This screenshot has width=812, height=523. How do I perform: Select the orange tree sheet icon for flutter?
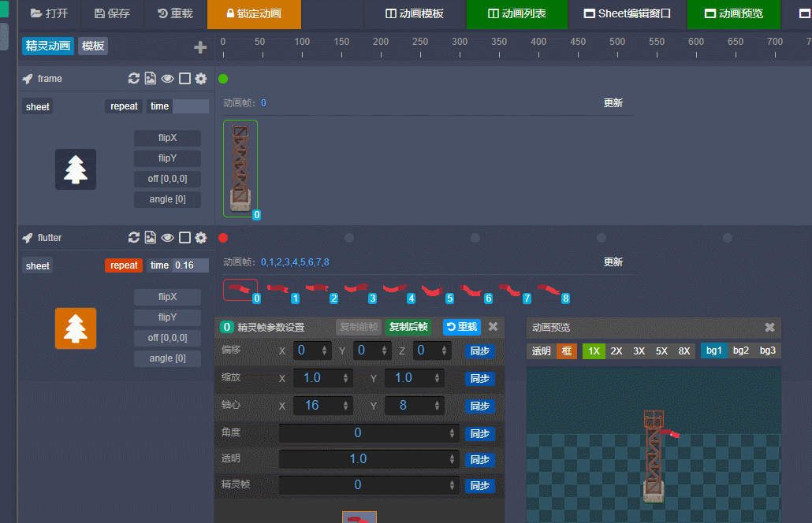coord(76,328)
